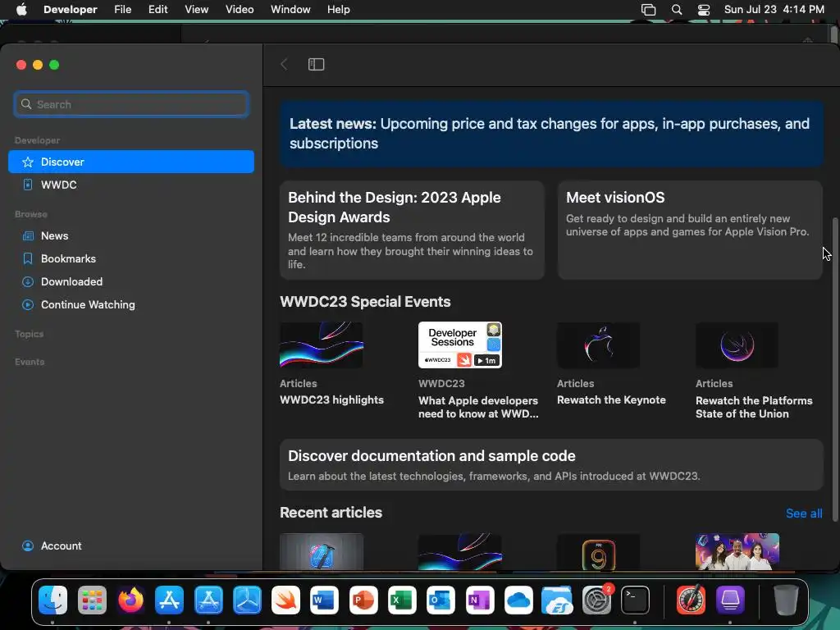The image size is (840, 630).
Task: Select Discover in the sidebar
Action: 131,162
